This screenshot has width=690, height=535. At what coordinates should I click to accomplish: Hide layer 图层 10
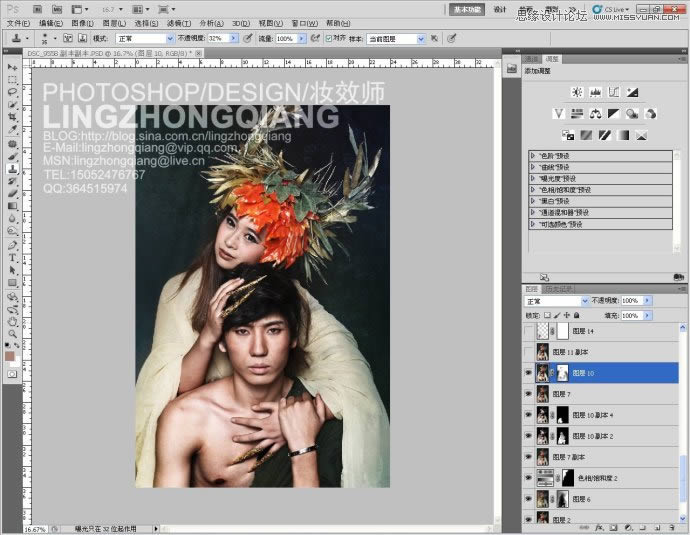point(529,373)
